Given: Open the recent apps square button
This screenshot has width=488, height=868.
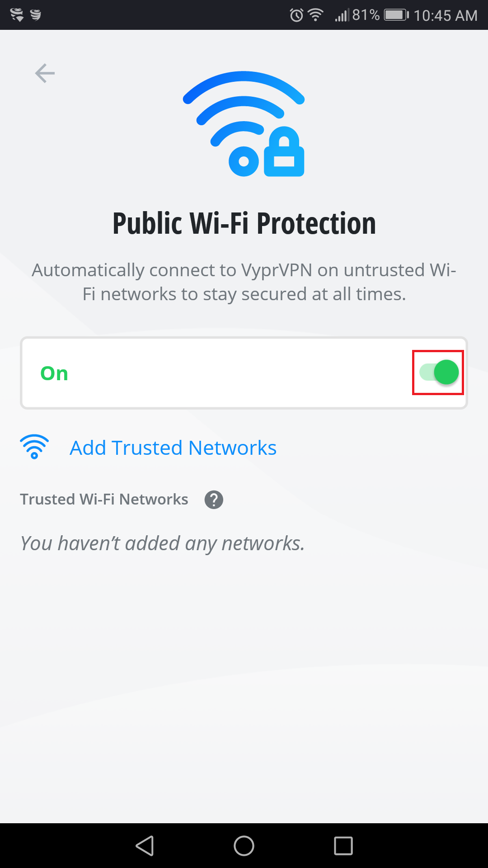Looking at the screenshot, I should pos(343,846).
